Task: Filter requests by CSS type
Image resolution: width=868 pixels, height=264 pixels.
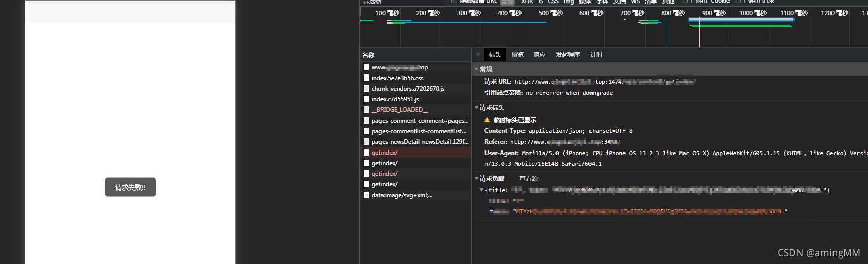Action: tap(553, 2)
